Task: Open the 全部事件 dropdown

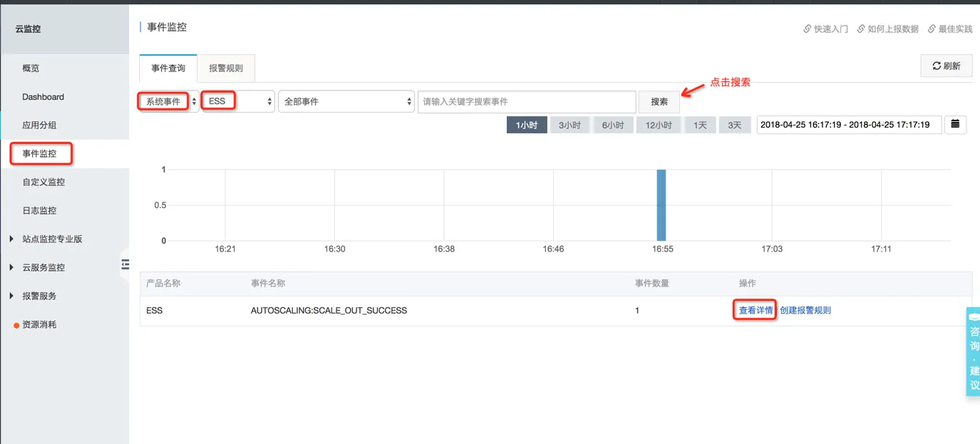Action: click(x=346, y=101)
